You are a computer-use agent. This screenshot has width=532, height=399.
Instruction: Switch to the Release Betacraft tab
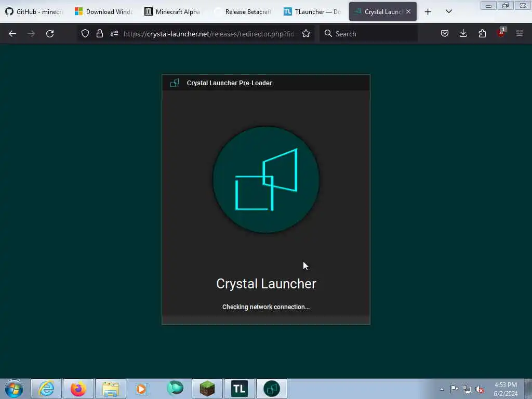(243, 11)
